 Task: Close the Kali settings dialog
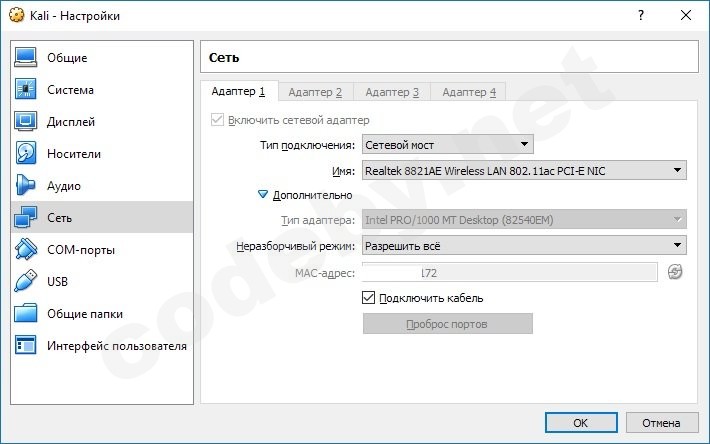click(x=686, y=15)
